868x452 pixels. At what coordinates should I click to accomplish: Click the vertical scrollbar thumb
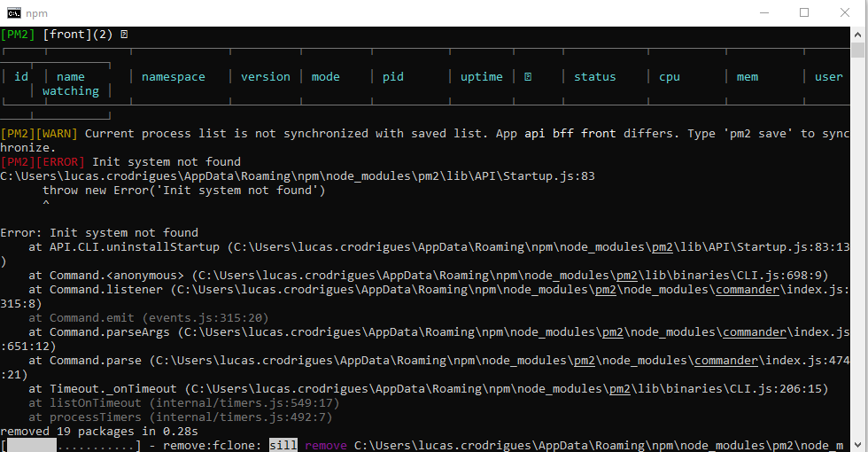click(858, 50)
